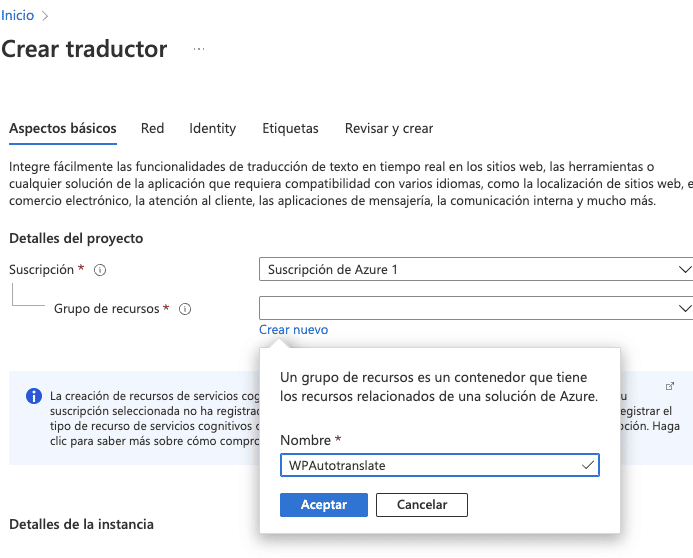This screenshot has width=693, height=558.
Task: Click the 'Un grupo de recursos es un contenedor' description
Action: 439,387
